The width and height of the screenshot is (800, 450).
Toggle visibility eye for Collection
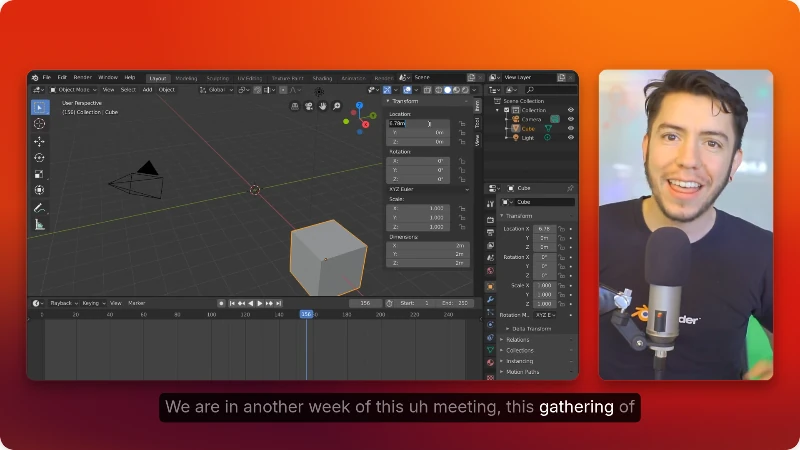coord(570,110)
